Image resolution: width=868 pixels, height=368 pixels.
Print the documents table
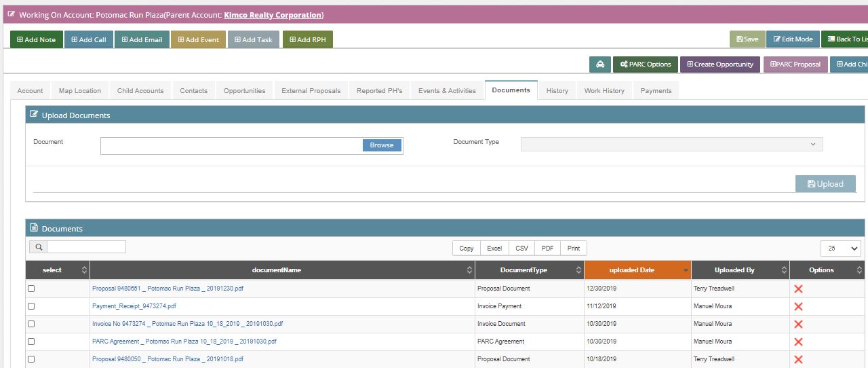(574, 248)
